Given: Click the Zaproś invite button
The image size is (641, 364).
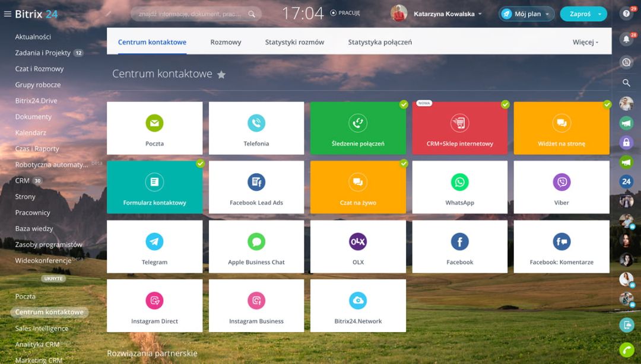Looking at the screenshot, I should point(580,14).
